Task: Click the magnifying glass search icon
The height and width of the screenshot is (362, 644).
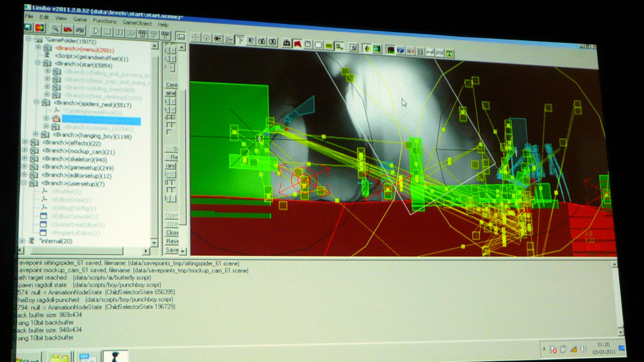Action: 55,29
